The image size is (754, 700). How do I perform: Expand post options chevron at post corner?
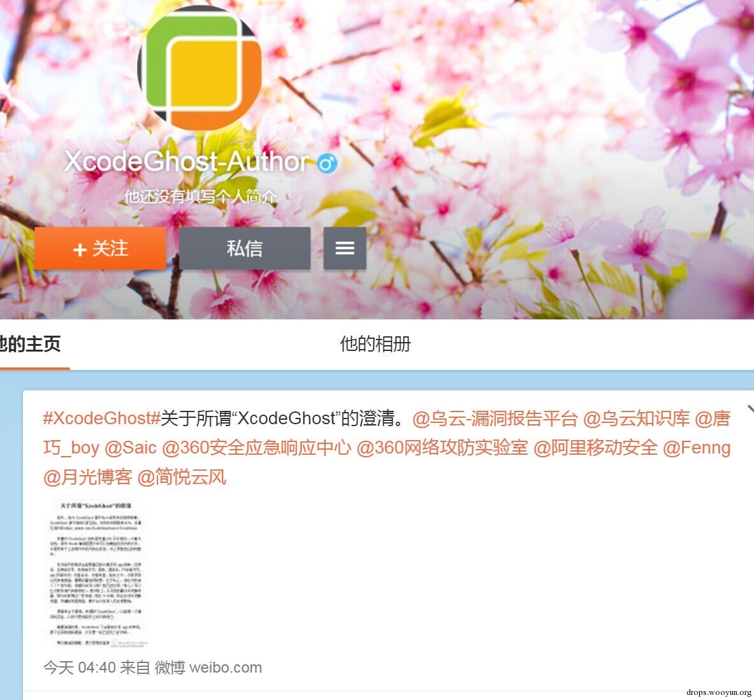(750, 410)
